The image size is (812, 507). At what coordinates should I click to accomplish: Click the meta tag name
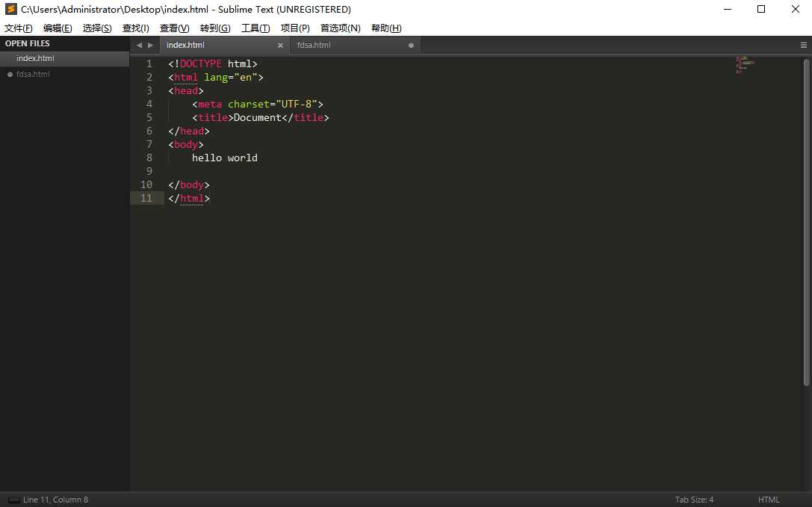point(210,104)
